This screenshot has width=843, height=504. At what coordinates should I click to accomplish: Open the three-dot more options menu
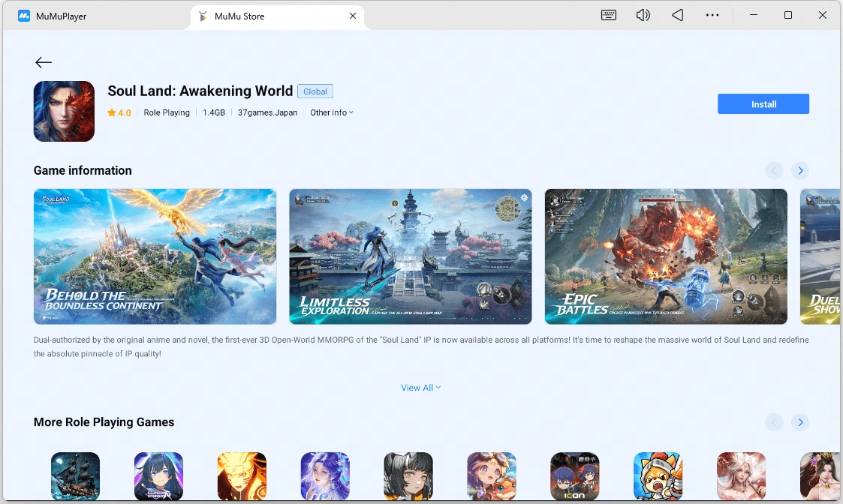pyautogui.click(x=712, y=15)
